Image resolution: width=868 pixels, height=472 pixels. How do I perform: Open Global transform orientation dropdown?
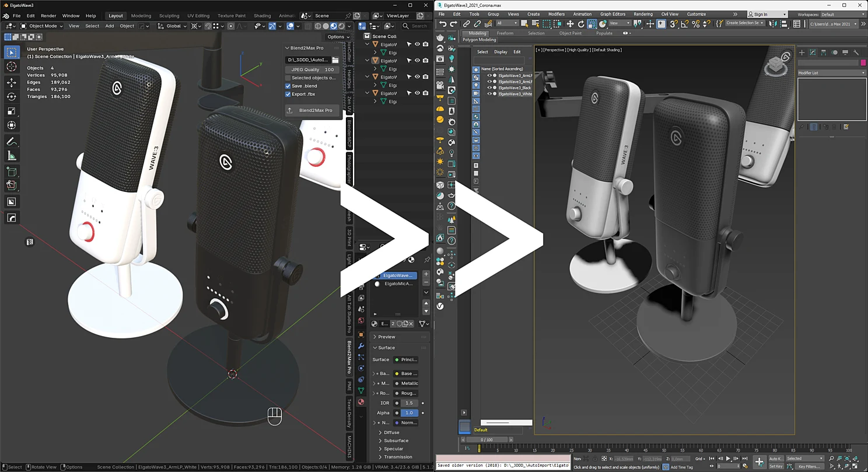point(172,26)
